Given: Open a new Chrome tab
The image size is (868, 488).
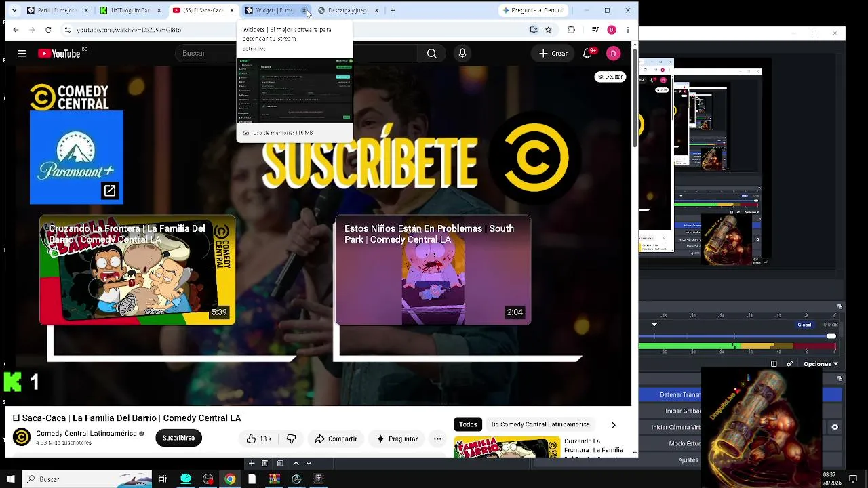Looking at the screenshot, I should point(393,10).
